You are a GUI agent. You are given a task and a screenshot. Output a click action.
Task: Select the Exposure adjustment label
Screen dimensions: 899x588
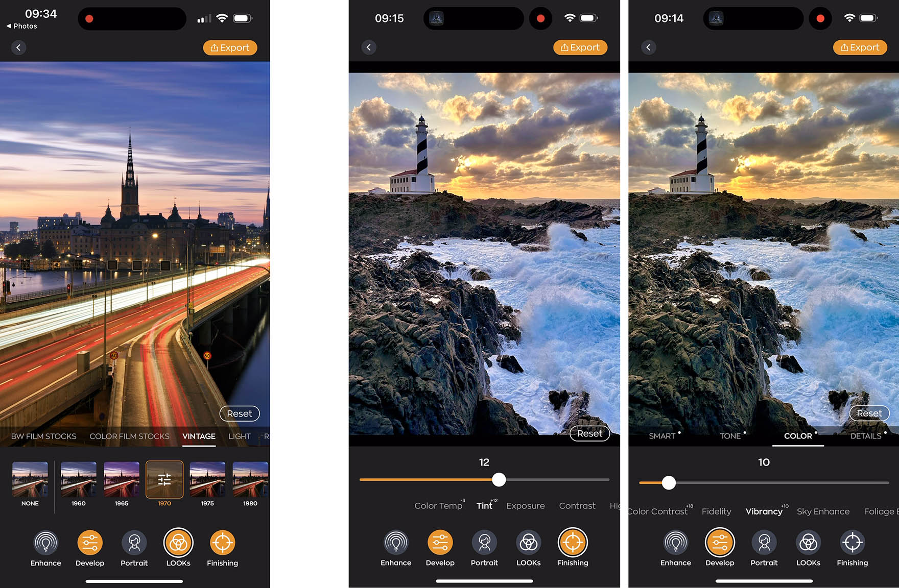tap(525, 506)
